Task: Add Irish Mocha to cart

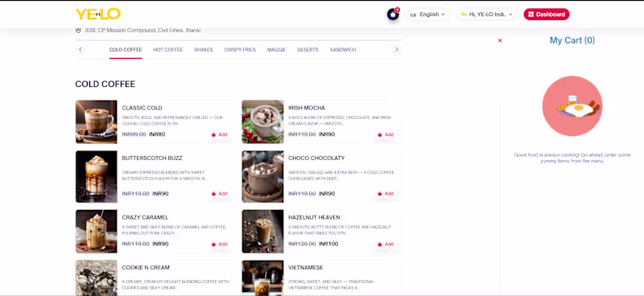Action: click(x=386, y=134)
